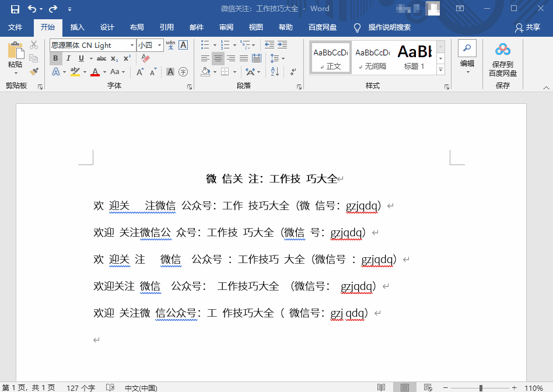Screen dimensions: 553x392
Task: Apply the 无间隔 style
Action: coord(372,58)
